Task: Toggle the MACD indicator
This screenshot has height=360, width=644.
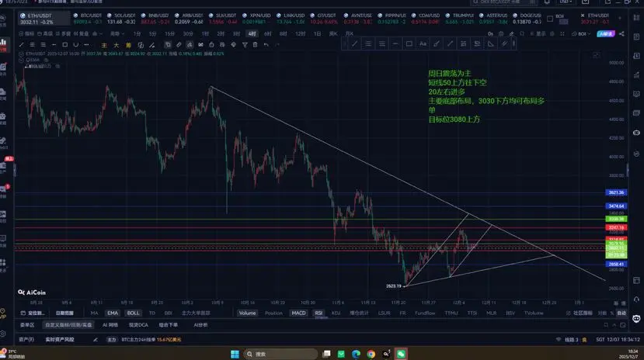Action: 298,313
